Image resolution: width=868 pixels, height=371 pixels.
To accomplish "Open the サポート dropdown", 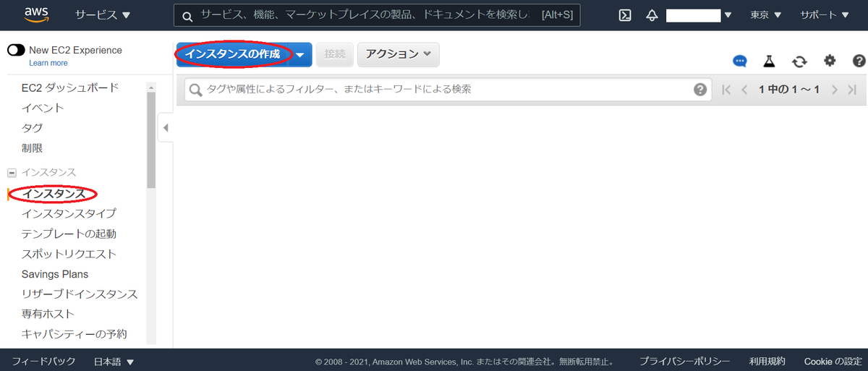I will pyautogui.click(x=825, y=15).
